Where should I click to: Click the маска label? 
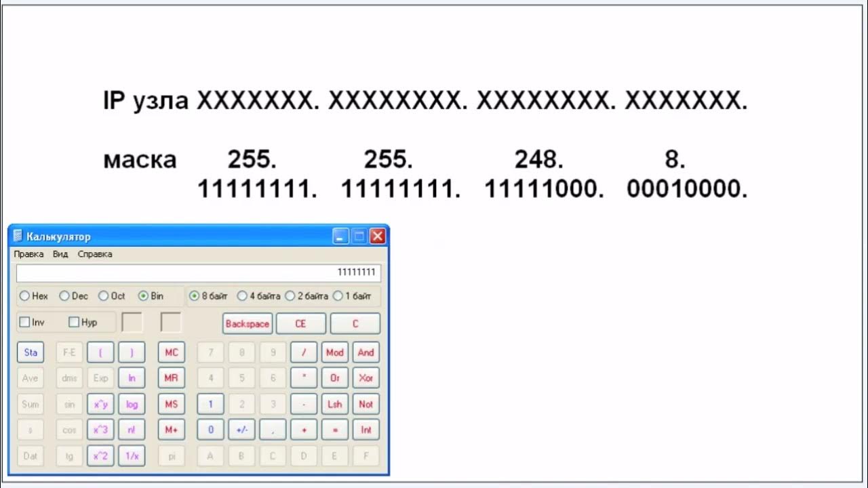click(140, 161)
